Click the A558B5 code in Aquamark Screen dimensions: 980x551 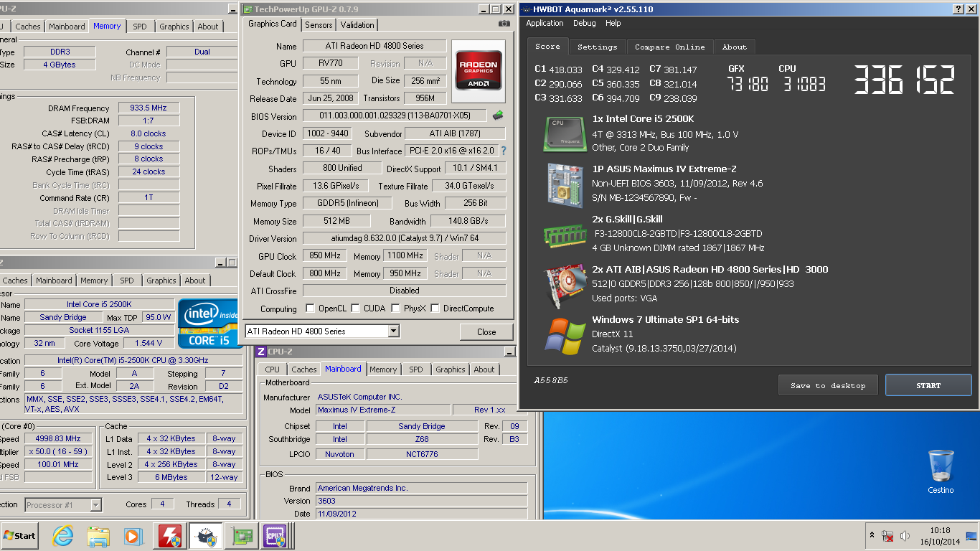pyautogui.click(x=551, y=380)
